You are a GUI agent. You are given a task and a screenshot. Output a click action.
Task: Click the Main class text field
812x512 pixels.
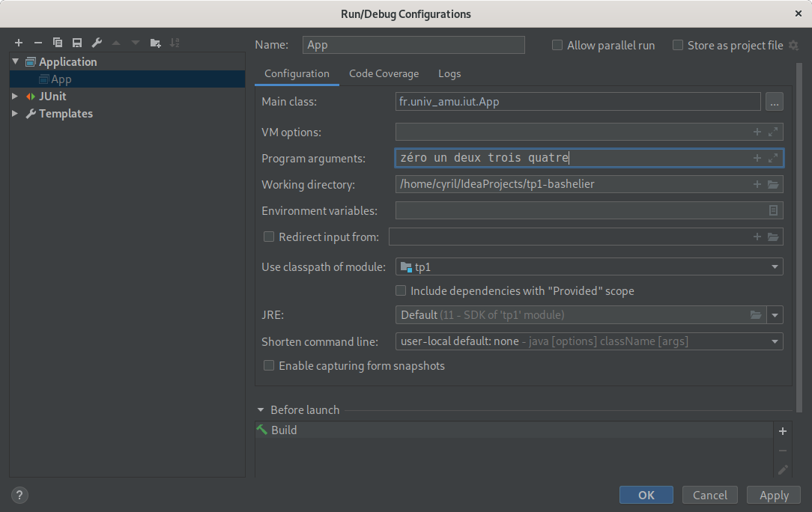click(578, 102)
